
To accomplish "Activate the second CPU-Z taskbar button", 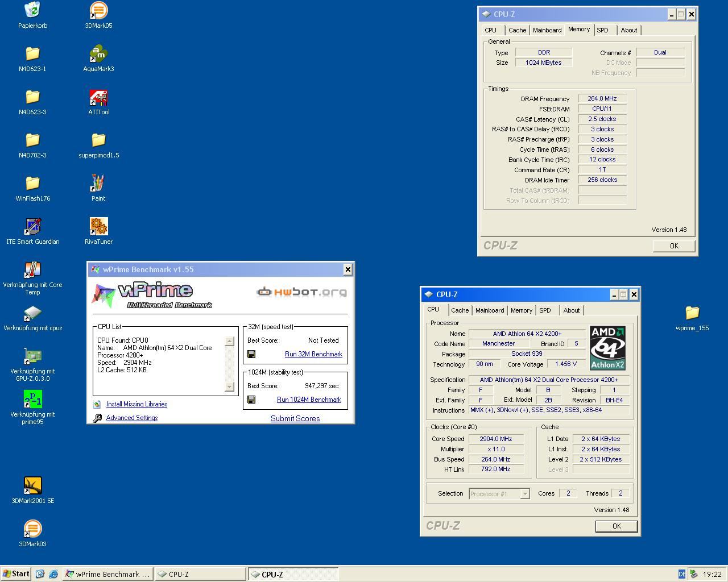I will coord(293,574).
